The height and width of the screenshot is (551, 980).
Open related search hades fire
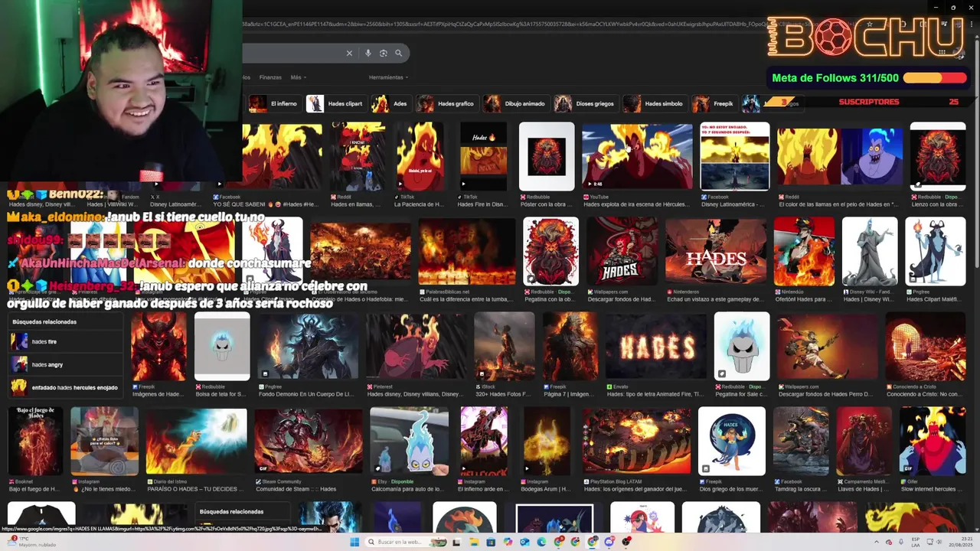point(64,341)
